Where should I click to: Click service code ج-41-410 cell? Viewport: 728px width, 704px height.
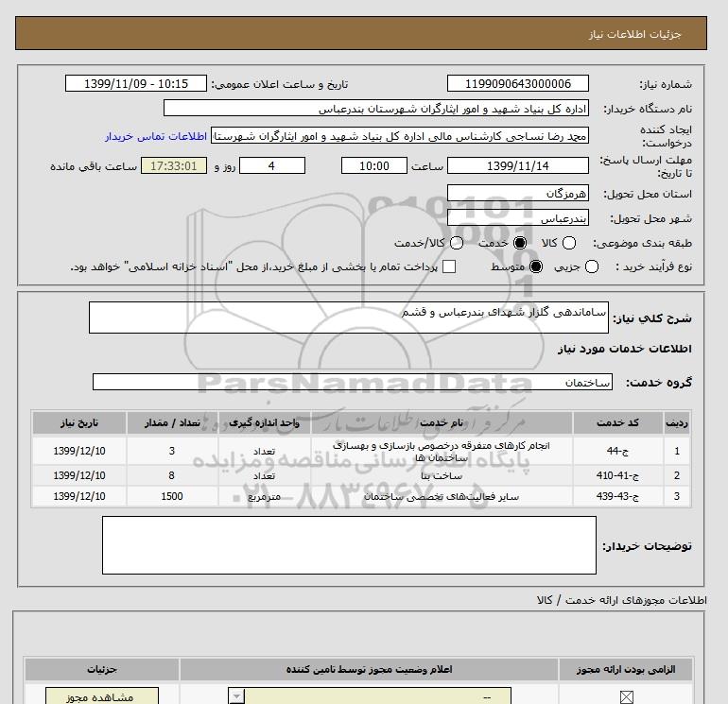coord(618,475)
